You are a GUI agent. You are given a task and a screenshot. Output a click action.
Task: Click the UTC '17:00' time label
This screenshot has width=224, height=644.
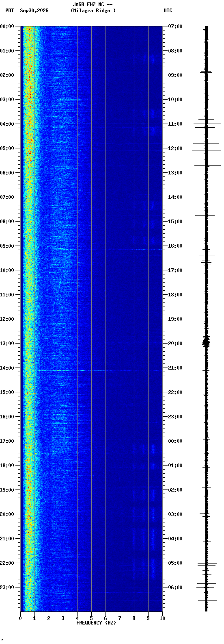(175, 270)
